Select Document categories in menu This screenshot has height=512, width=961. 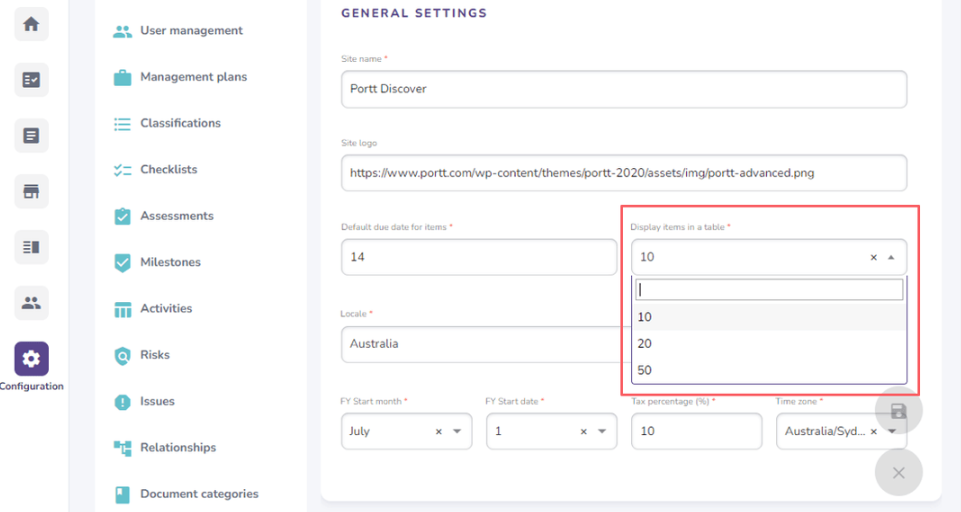point(199,494)
